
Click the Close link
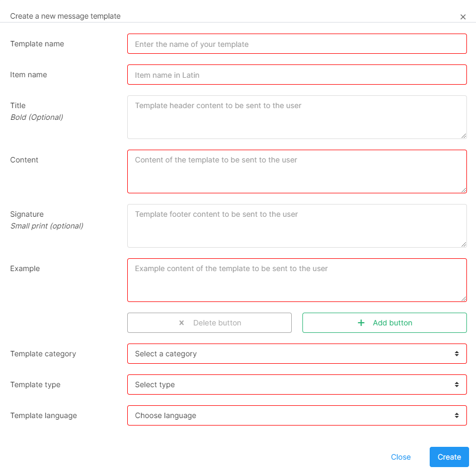click(x=400, y=457)
